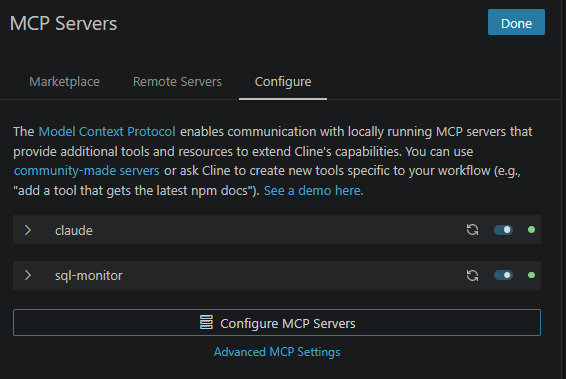566x379 pixels.
Task: Click the Done button
Action: [516, 22]
